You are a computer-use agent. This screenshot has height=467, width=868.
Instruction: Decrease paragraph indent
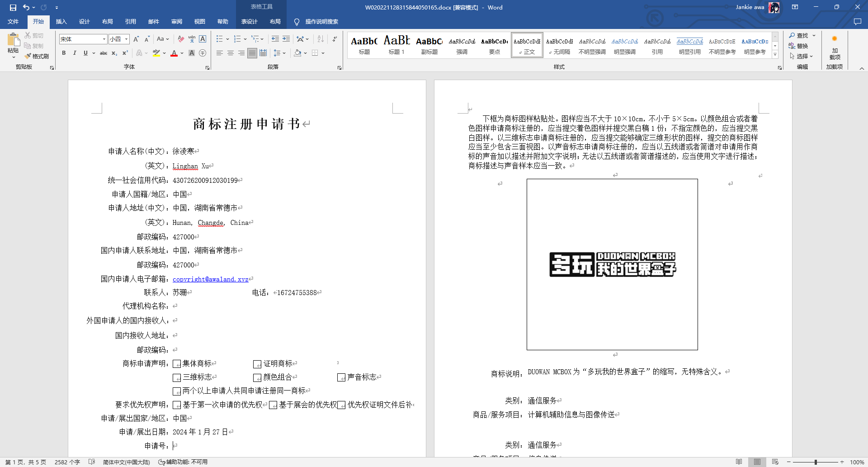(275, 39)
